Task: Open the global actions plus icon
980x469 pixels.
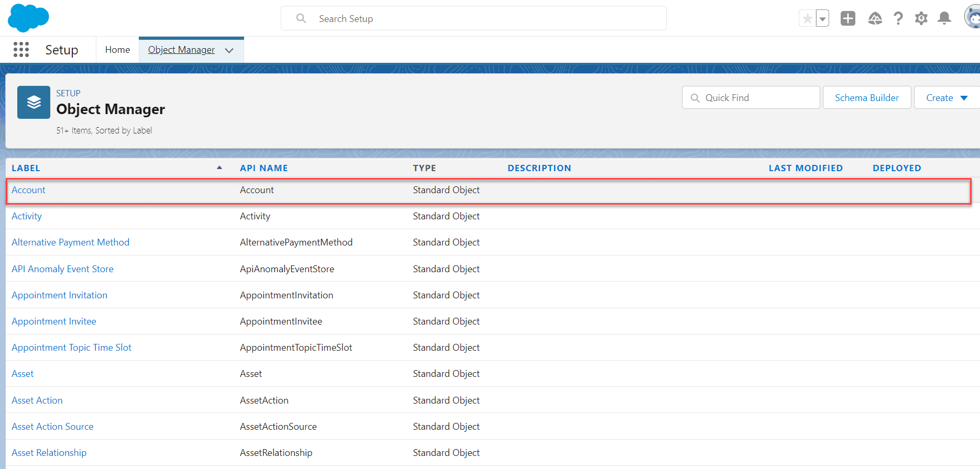Action: pos(848,18)
